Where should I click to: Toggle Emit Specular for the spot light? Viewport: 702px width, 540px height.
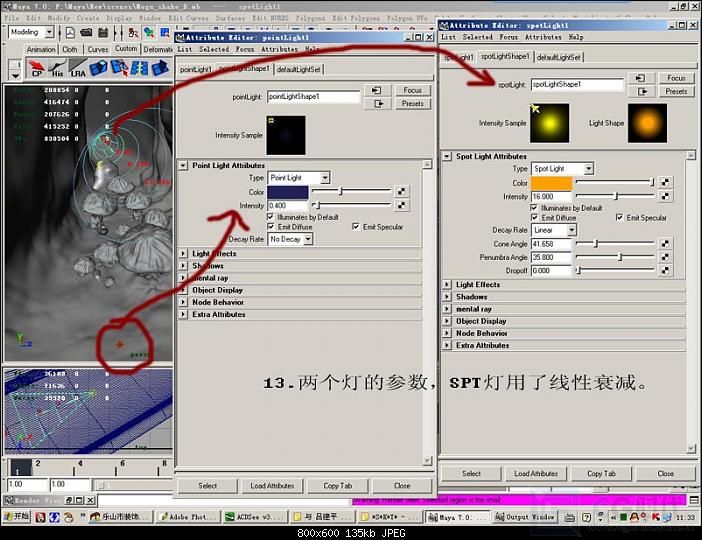[x=620, y=217]
